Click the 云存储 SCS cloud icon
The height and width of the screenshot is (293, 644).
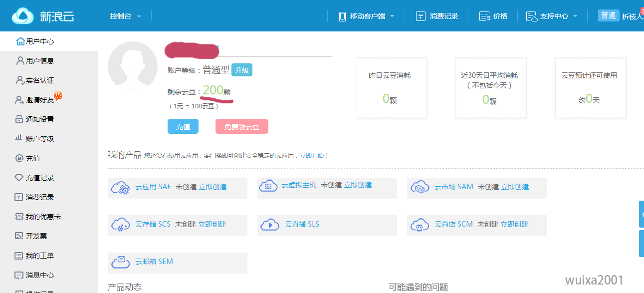[x=121, y=225]
